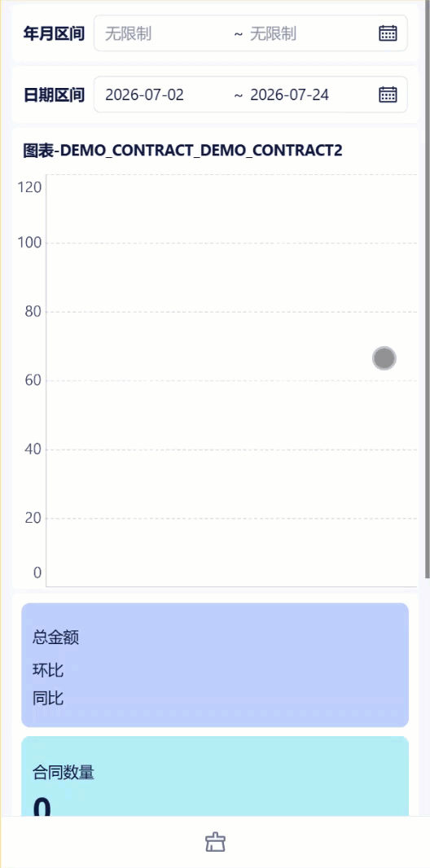The width and height of the screenshot is (430, 868).
Task: Click the 100 label on the chart y-axis
Action: tap(30, 243)
